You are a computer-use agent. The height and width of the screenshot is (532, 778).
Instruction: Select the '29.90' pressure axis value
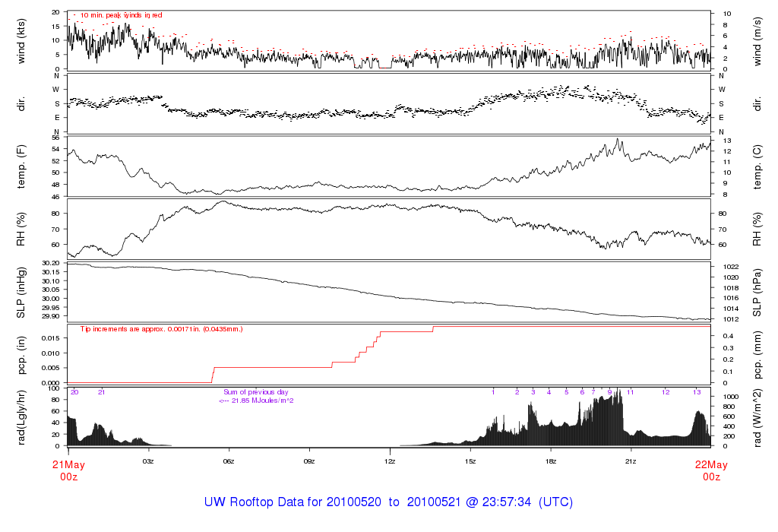(52, 316)
